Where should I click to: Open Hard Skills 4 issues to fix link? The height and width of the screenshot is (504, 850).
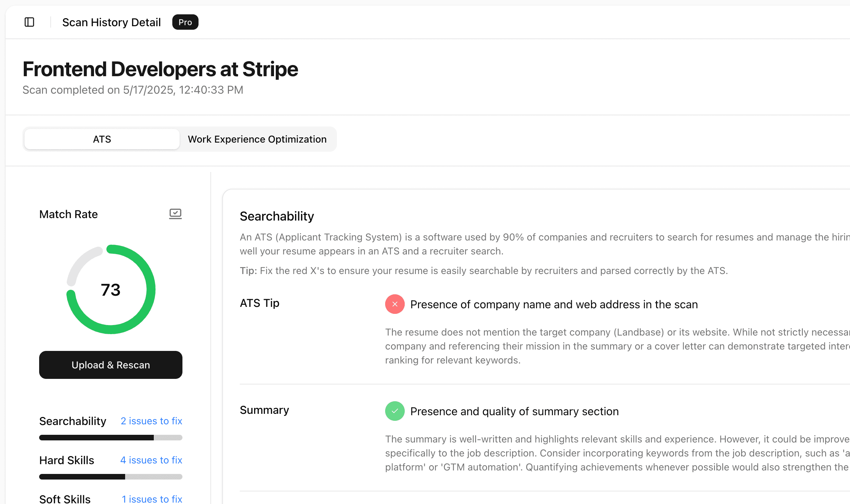coord(151,460)
